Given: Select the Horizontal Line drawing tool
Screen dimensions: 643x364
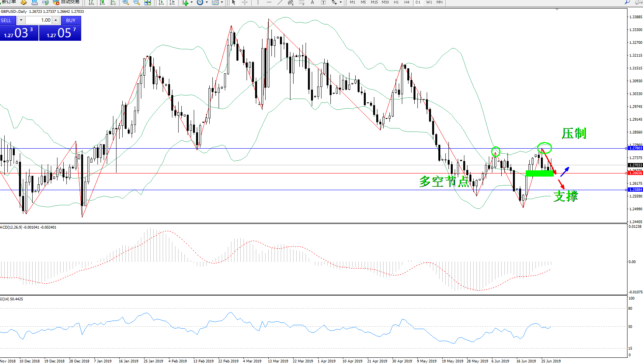Looking at the screenshot, I should coord(269,2).
